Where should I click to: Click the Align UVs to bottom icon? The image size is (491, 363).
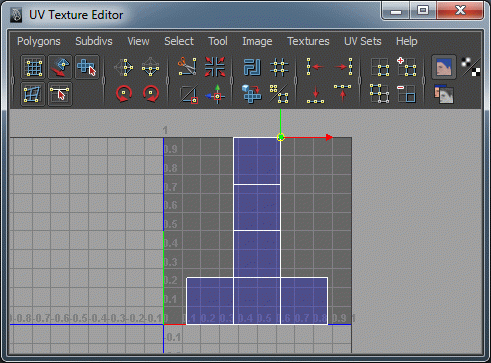coord(315,94)
